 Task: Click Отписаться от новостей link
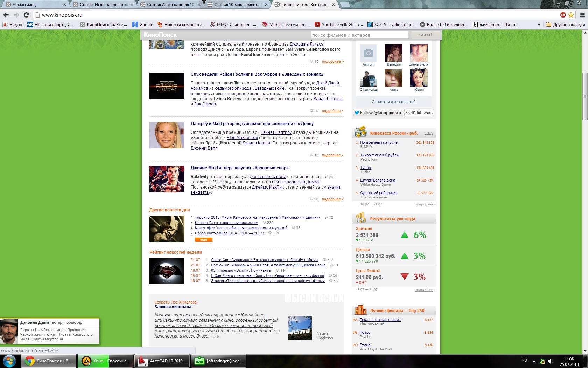pyautogui.click(x=394, y=102)
